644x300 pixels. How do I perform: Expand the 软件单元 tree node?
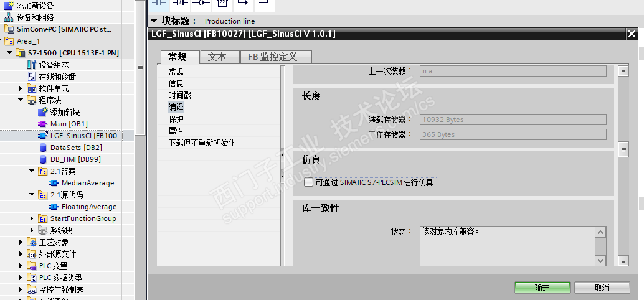[21, 88]
